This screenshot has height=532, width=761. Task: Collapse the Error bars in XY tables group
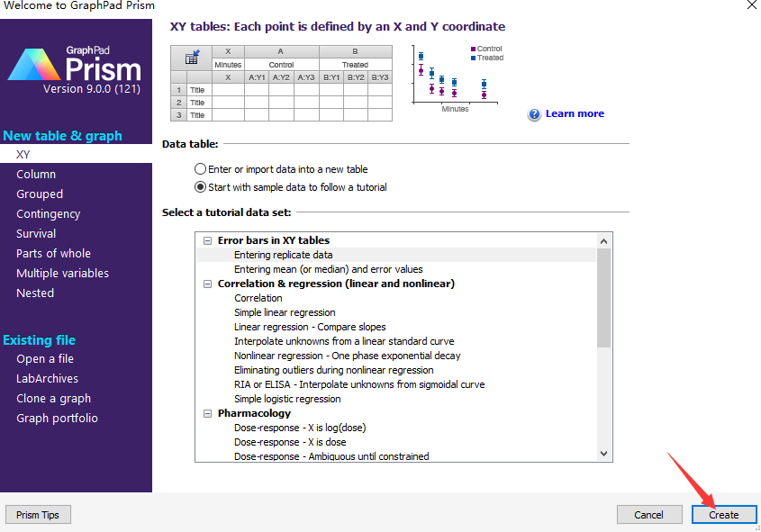tap(208, 240)
